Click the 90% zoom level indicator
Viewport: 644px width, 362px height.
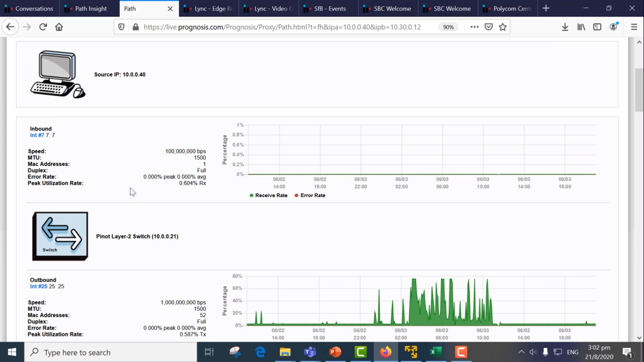tap(448, 27)
